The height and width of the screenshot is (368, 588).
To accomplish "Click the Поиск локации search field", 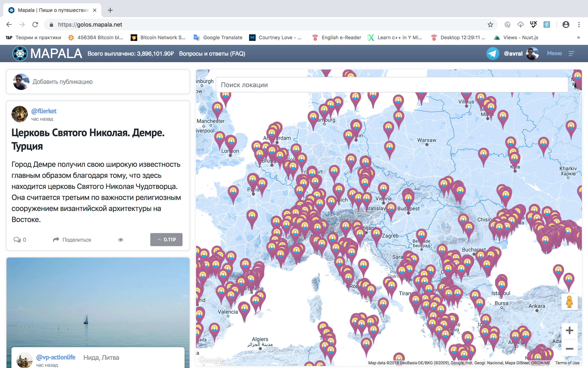I will [x=392, y=85].
